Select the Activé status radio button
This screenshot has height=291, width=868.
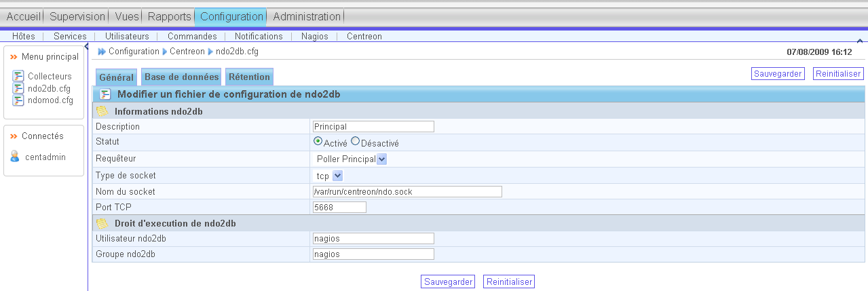click(x=318, y=142)
